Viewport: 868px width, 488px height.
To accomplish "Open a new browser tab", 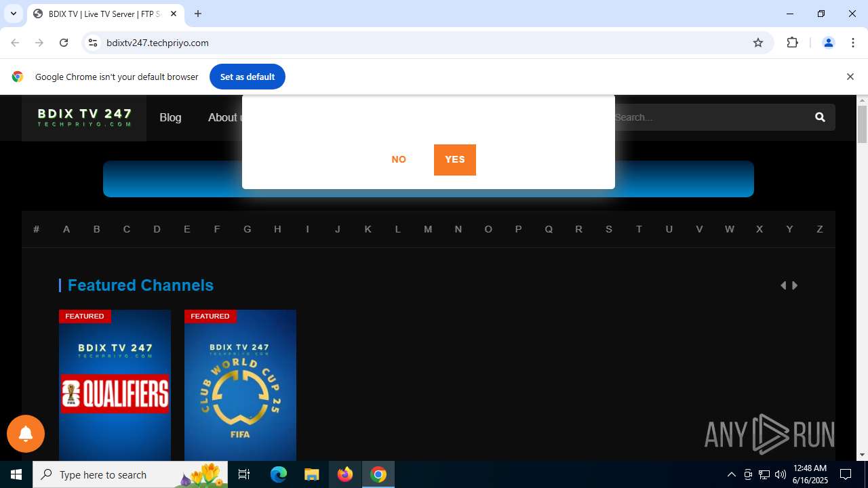I will (198, 14).
